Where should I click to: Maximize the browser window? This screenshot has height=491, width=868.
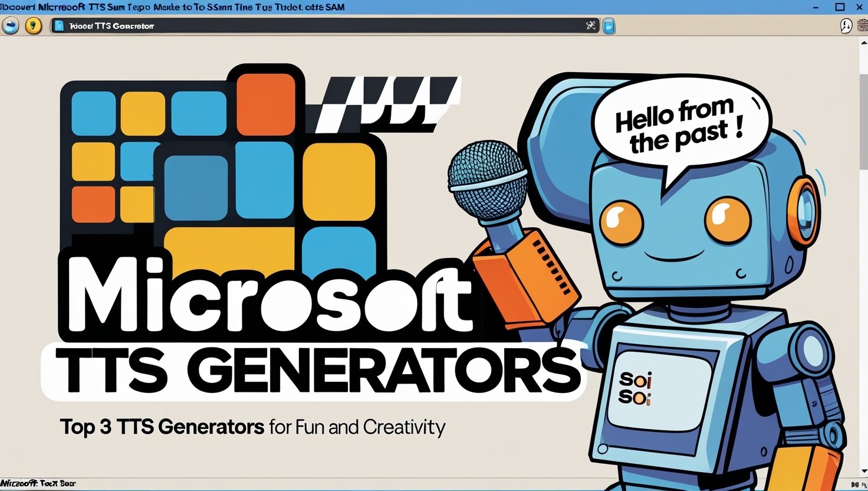click(840, 7)
